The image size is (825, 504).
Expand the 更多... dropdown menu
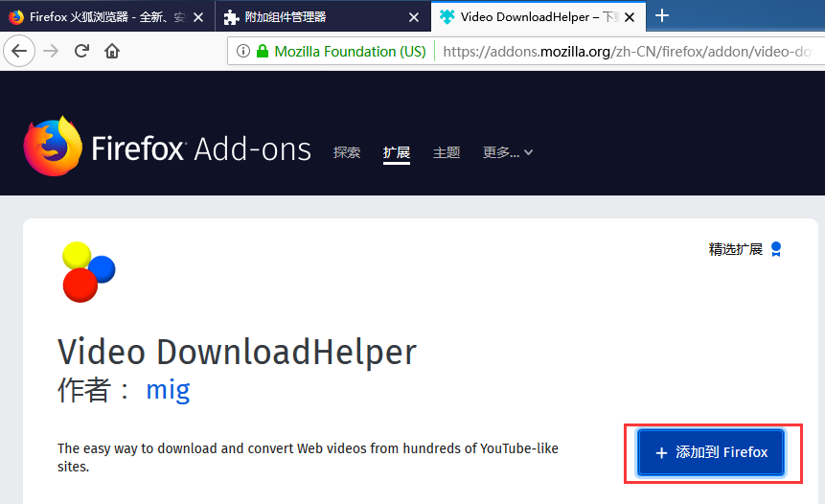[x=508, y=152]
